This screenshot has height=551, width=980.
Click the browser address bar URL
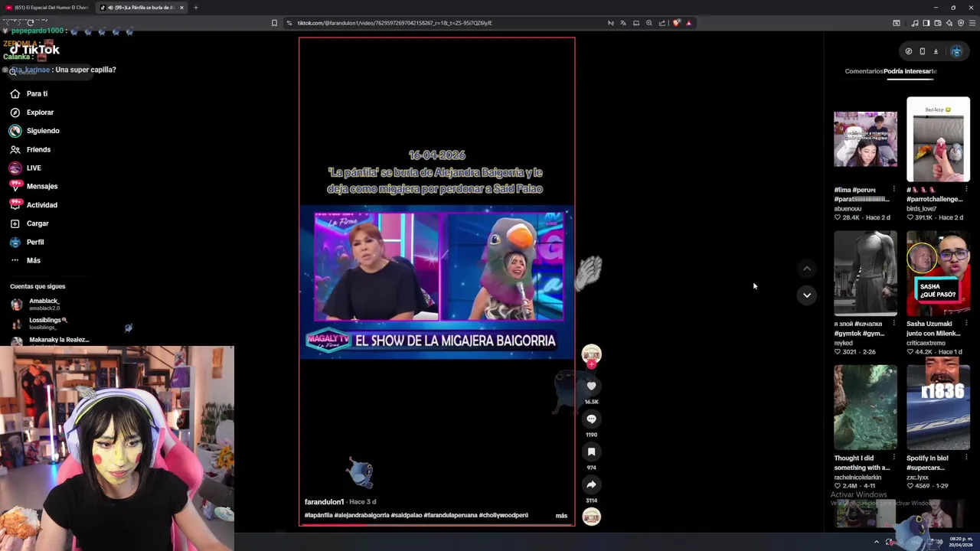[394, 23]
